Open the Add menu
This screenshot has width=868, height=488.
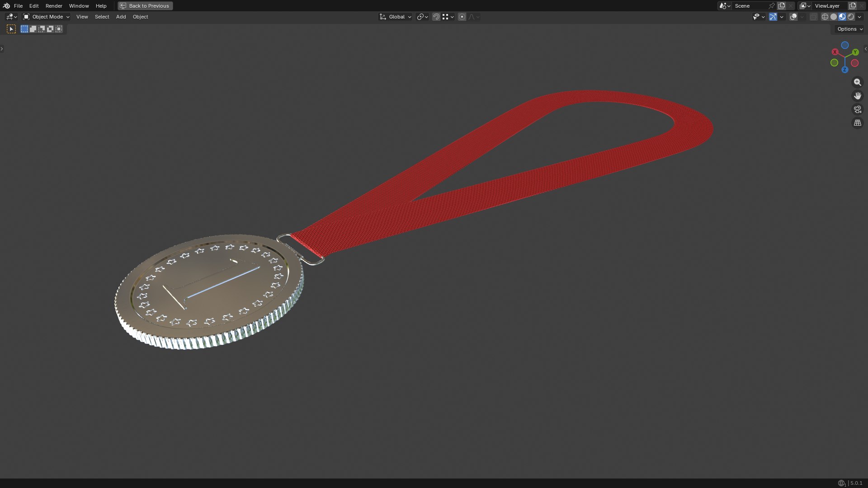[x=121, y=17]
